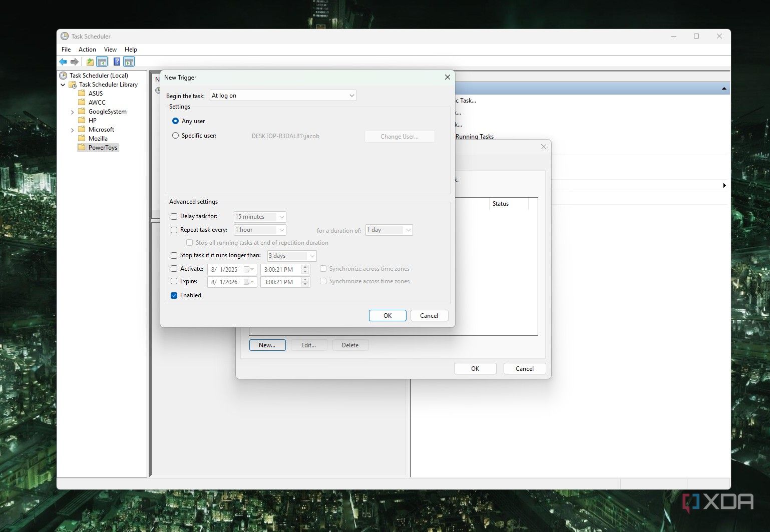The width and height of the screenshot is (770, 532).
Task: Tick the Expire checkbox
Action: click(x=174, y=281)
